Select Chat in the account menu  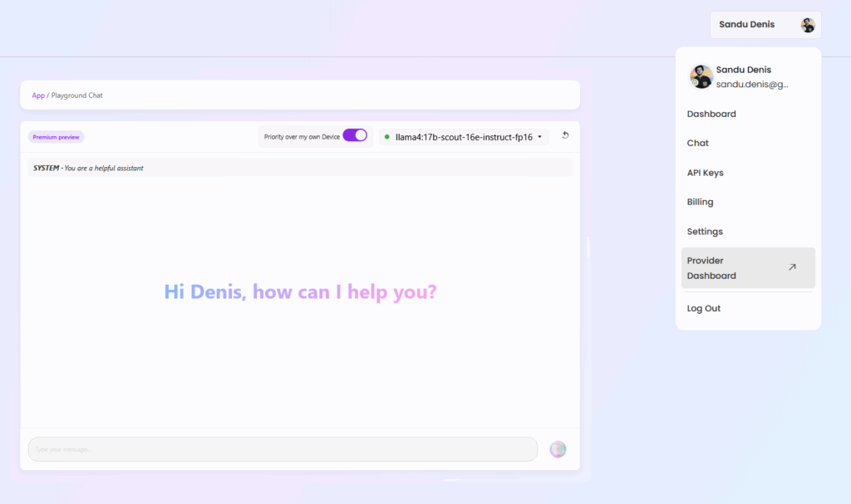click(698, 143)
